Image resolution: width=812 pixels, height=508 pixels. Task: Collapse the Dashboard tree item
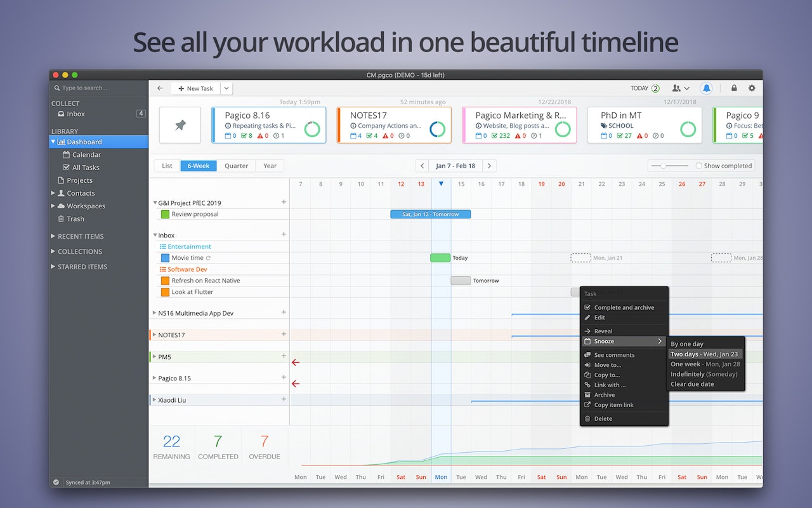click(53, 142)
